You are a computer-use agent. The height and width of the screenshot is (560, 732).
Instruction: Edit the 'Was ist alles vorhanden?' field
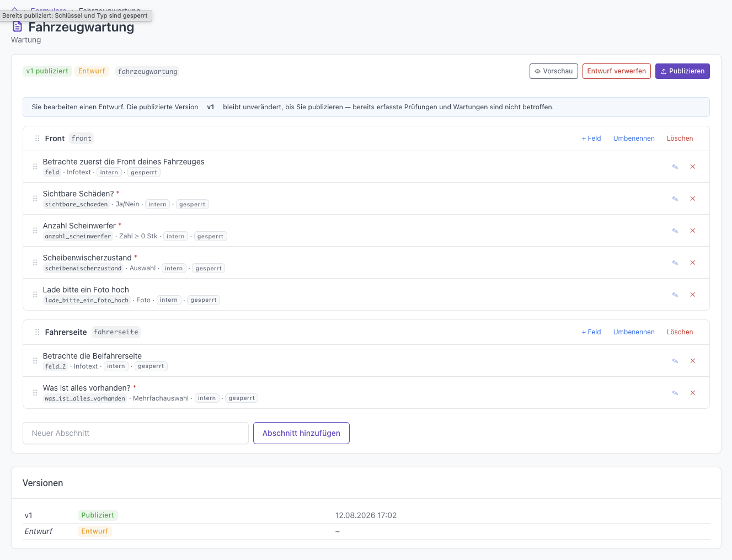click(x=675, y=393)
